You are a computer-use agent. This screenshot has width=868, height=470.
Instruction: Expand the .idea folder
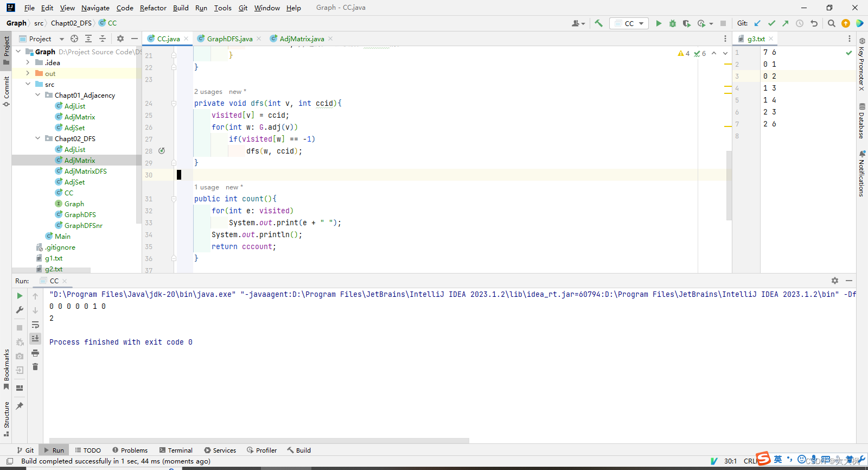tap(28, 62)
